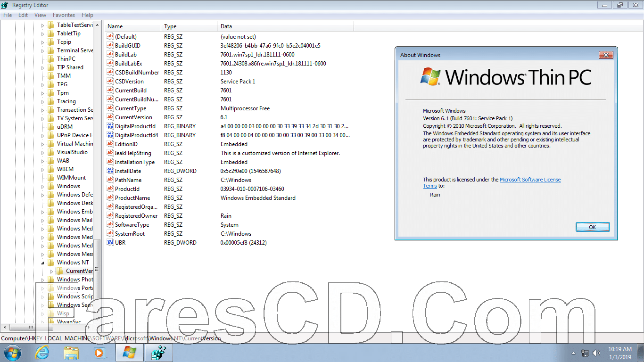Click the network icon in system tray

[585, 353]
